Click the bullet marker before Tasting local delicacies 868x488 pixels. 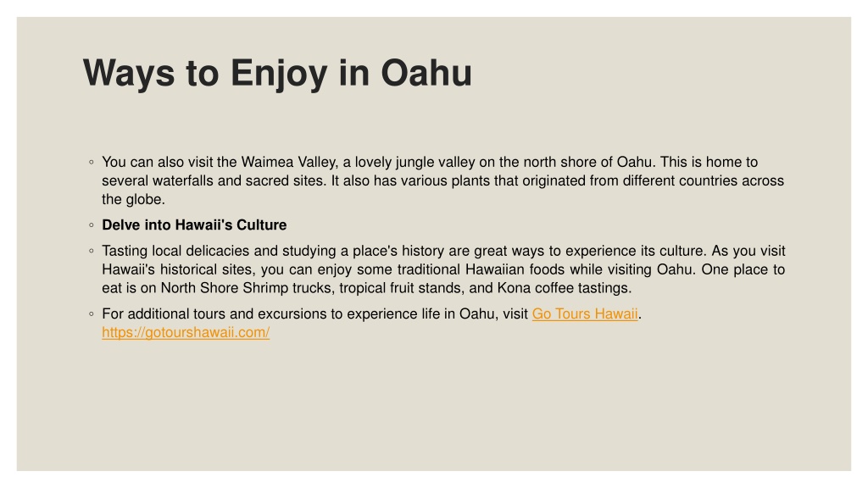(x=92, y=251)
